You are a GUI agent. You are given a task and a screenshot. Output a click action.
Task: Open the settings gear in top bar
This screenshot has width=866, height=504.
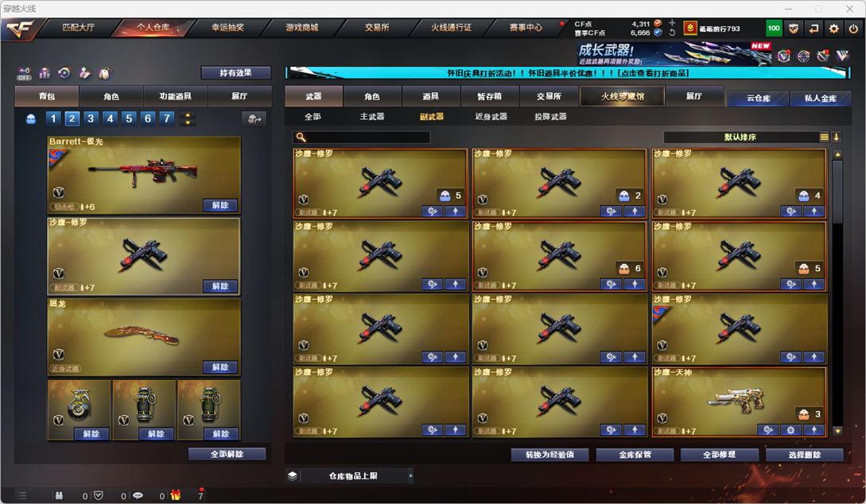[833, 29]
